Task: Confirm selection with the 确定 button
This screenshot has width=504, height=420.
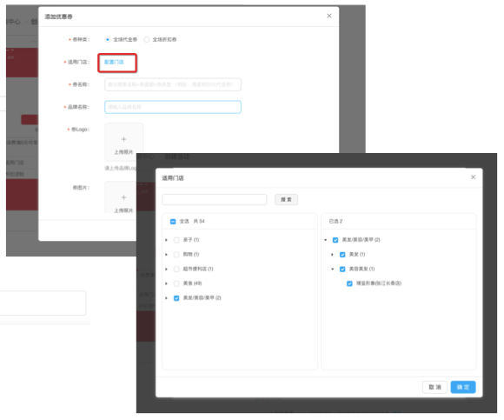Action: tap(463, 387)
